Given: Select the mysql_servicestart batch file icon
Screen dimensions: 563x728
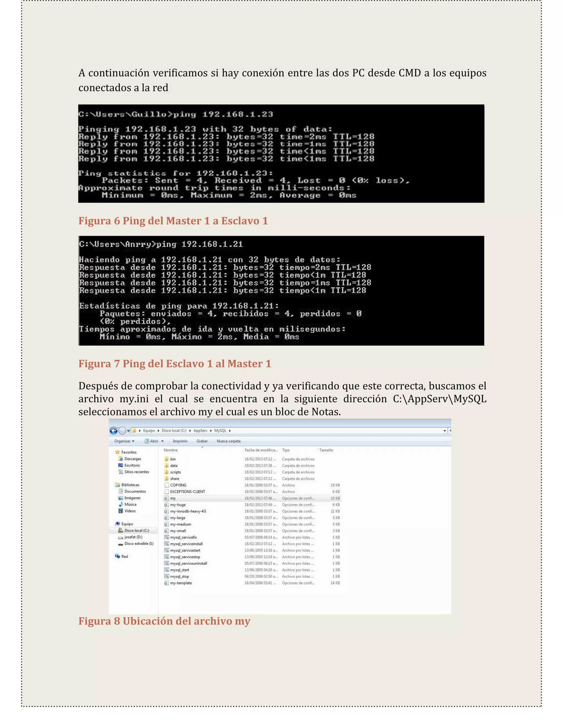Looking at the screenshot, I should coord(166,550).
